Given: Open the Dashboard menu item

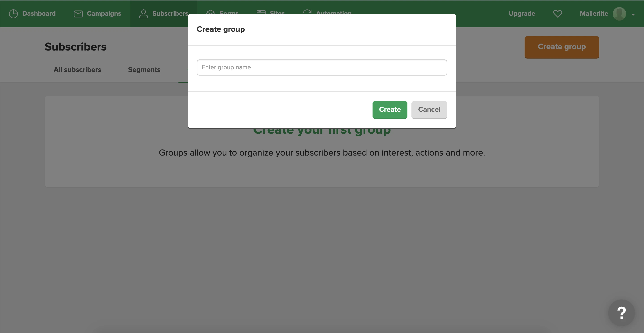Looking at the screenshot, I should click(x=39, y=14).
